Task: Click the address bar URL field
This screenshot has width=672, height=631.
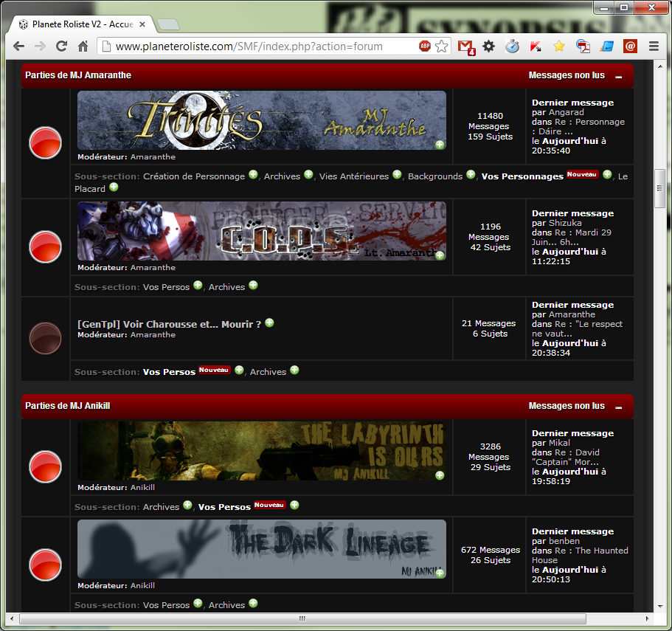Action: pyautogui.click(x=258, y=46)
